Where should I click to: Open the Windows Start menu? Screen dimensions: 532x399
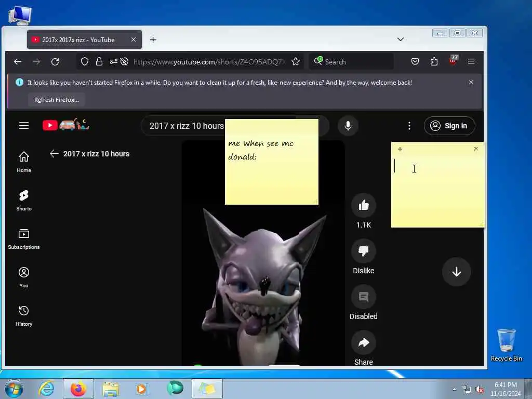14,389
